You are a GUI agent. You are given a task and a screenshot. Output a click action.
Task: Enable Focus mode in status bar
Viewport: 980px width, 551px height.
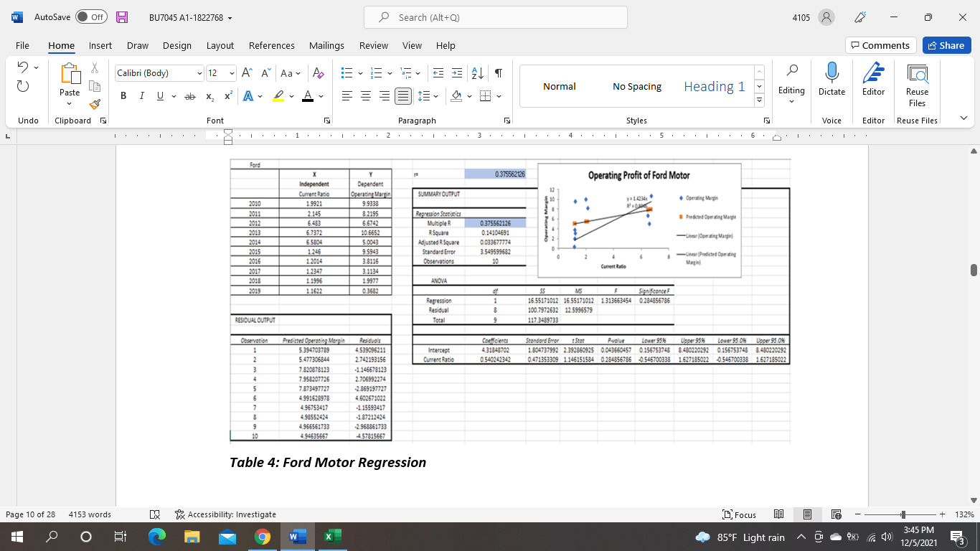click(x=738, y=514)
